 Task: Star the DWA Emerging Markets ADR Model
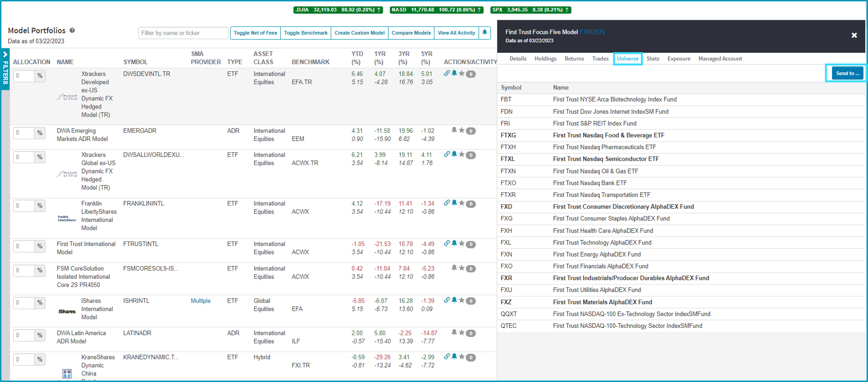[x=462, y=130]
